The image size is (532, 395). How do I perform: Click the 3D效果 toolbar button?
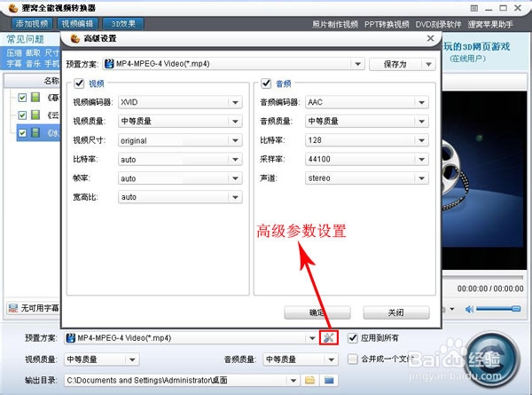click(123, 24)
